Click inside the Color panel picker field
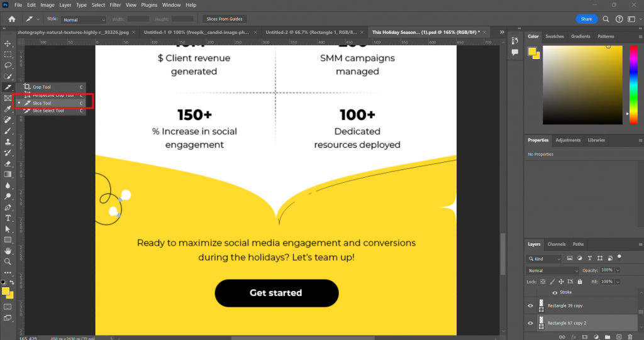Viewport: 644px width, 340px height. pos(582,85)
